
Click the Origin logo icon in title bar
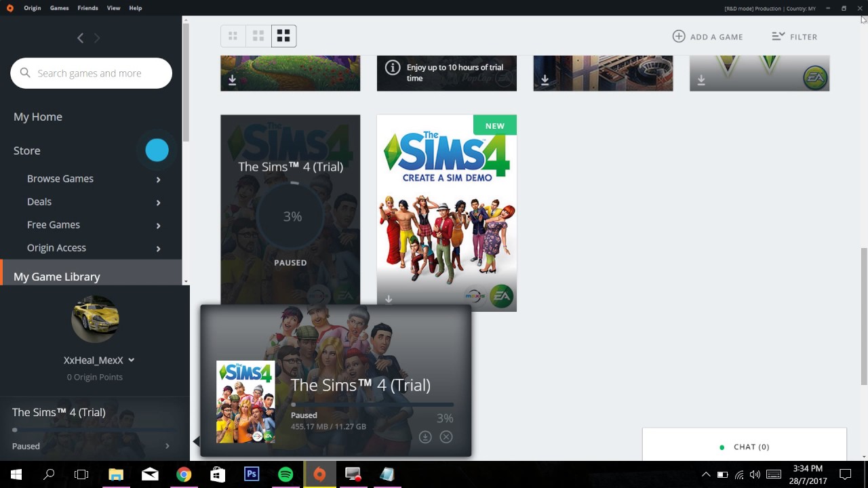pyautogui.click(x=9, y=8)
